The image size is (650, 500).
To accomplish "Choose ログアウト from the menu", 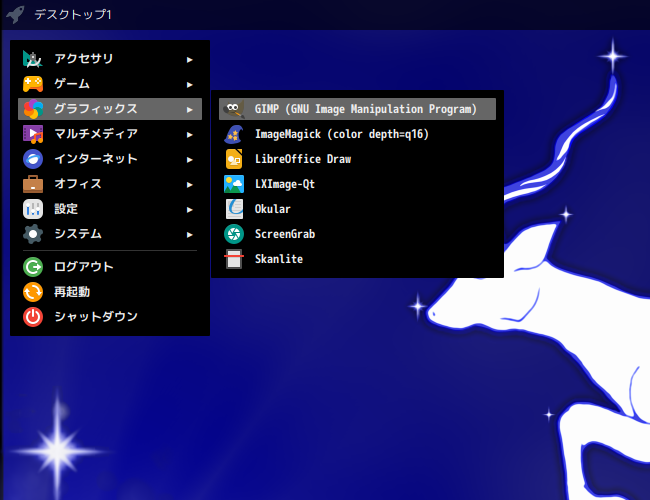I will click(110, 267).
